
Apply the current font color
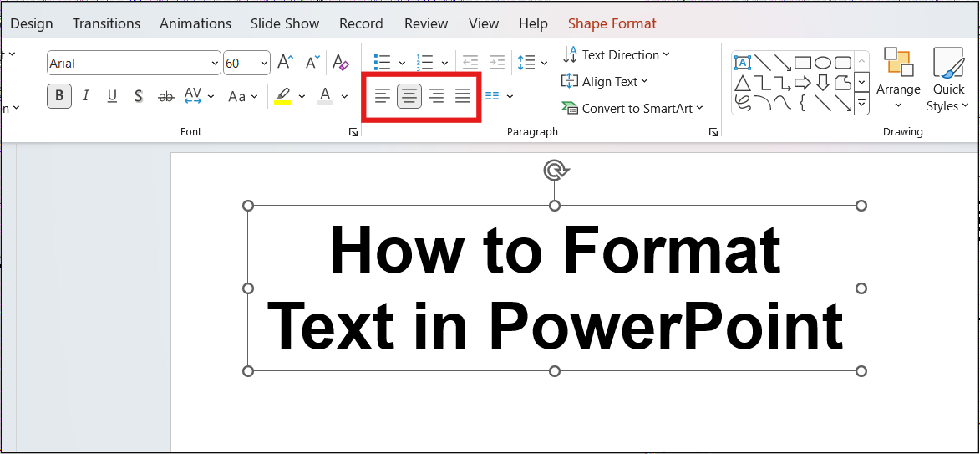[x=325, y=95]
